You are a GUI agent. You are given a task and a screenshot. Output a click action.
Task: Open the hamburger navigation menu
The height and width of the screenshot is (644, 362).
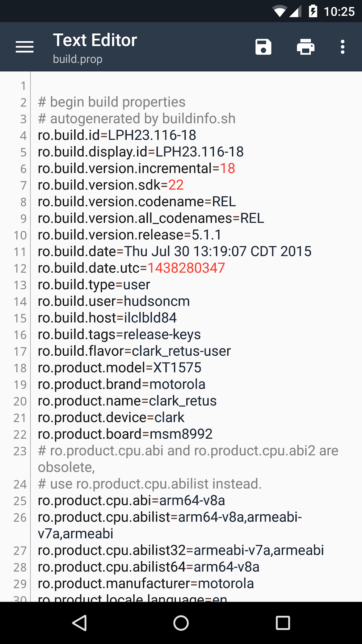click(x=25, y=47)
